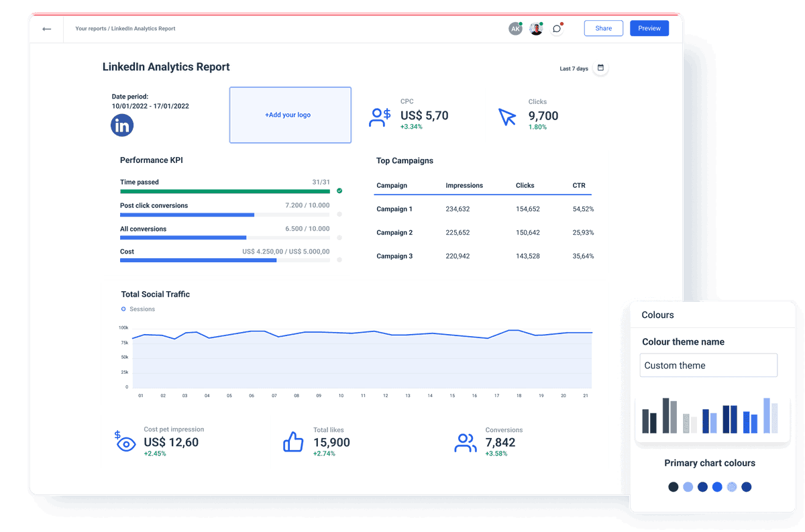805x532 pixels.
Task: Click the people icon next to Conversions
Action: coord(466,443)
